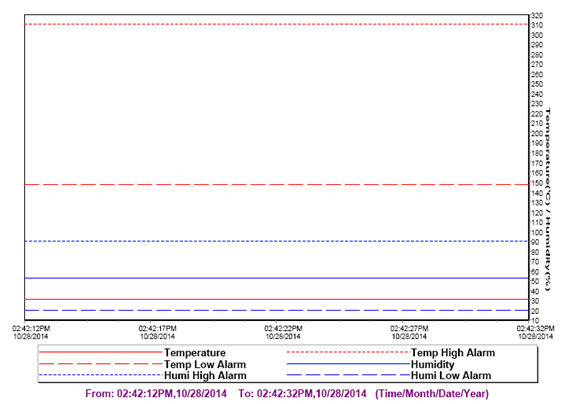This screenshot has width=562, height=404.
Task: Click the vertical Temperature / Humidity axis title
Action: click(x=548, y=200)
